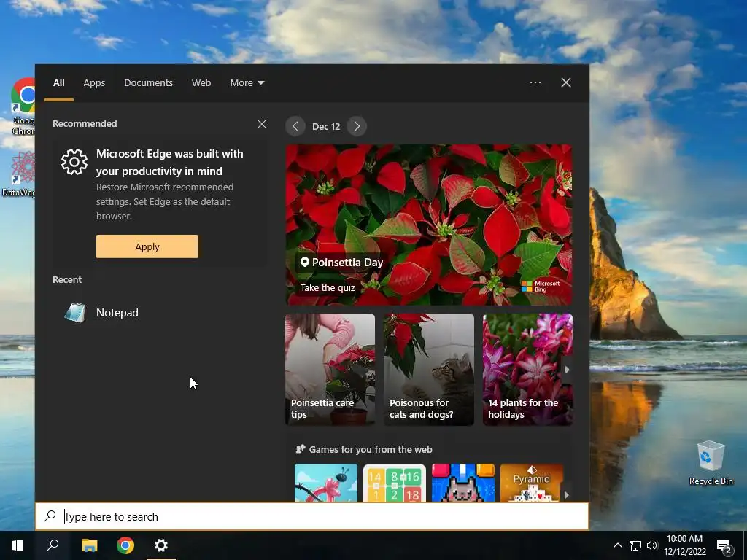
Task: Open Settings app from taskbar
Action: [161, 545]
